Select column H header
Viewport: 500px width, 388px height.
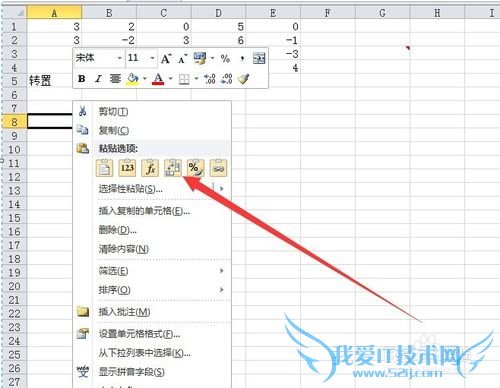click(437, 13)
